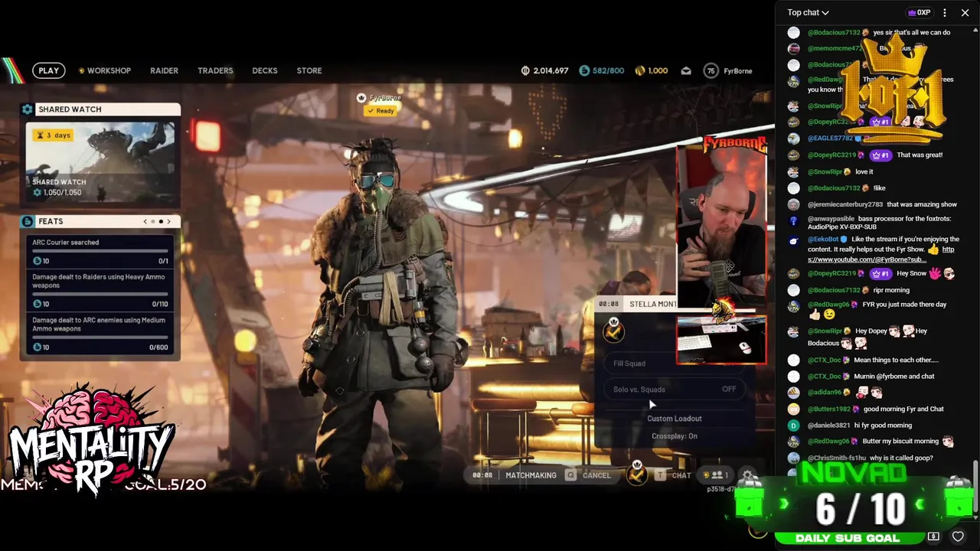Image resolution: width=980 pixels, height=551 pixels.
Task: Click @jeremiecanterbury2783 username in chat
Action: pos(845,204)
